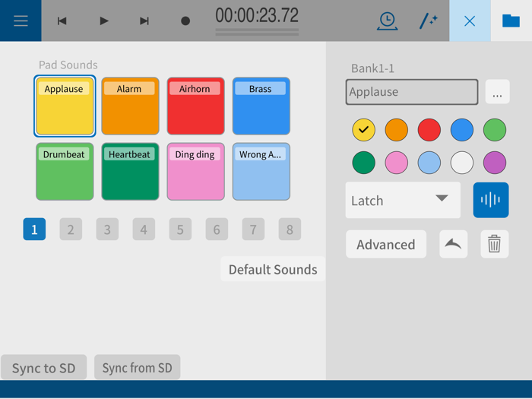Start recording with the record button
Screen dimensions: 532x399
click(185, 21)
